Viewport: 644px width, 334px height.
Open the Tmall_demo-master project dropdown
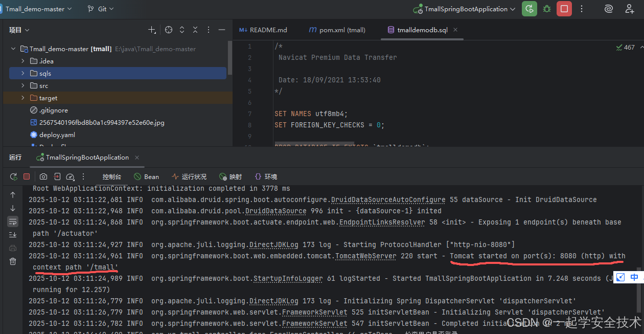point(38,9)
